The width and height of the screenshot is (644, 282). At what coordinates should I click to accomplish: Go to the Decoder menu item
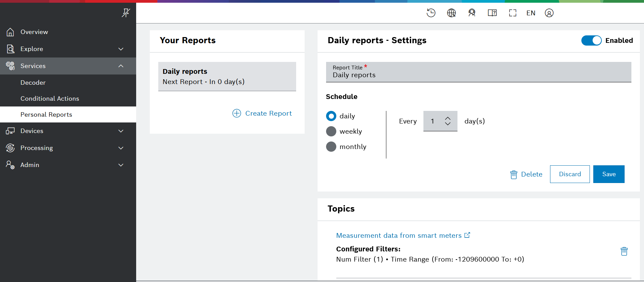coord(33,83)
